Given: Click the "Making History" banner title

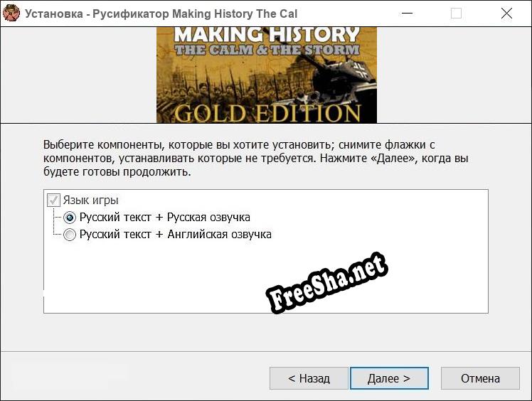Looking at the screenshot, I should click(267, 34).
